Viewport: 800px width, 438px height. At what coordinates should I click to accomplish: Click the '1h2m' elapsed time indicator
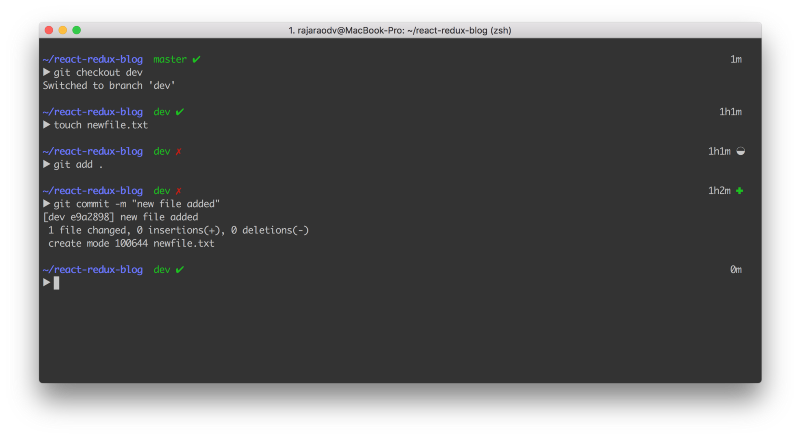[x=719, y=190]
